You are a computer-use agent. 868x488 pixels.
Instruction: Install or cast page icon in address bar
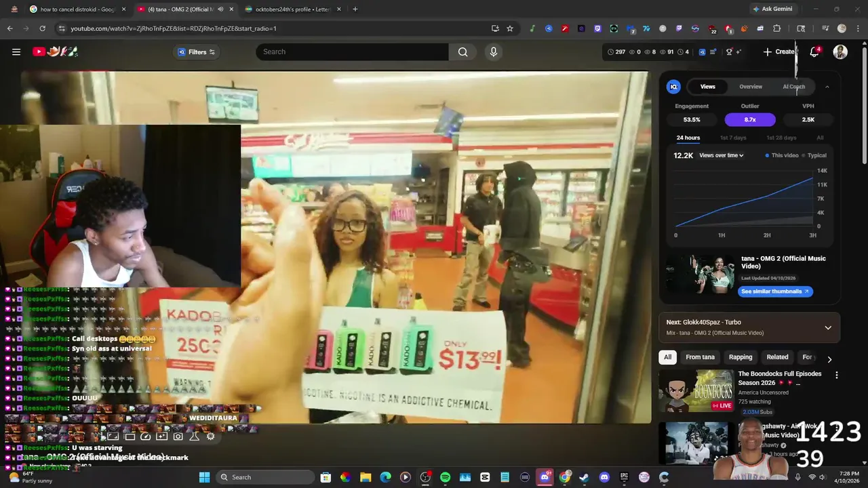[495, 28]
